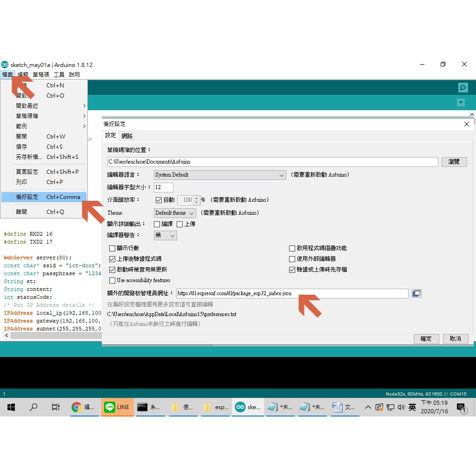Click the additional boards manager URL field
This screenshot has height=476, width=476.
(x=292, y=293)
